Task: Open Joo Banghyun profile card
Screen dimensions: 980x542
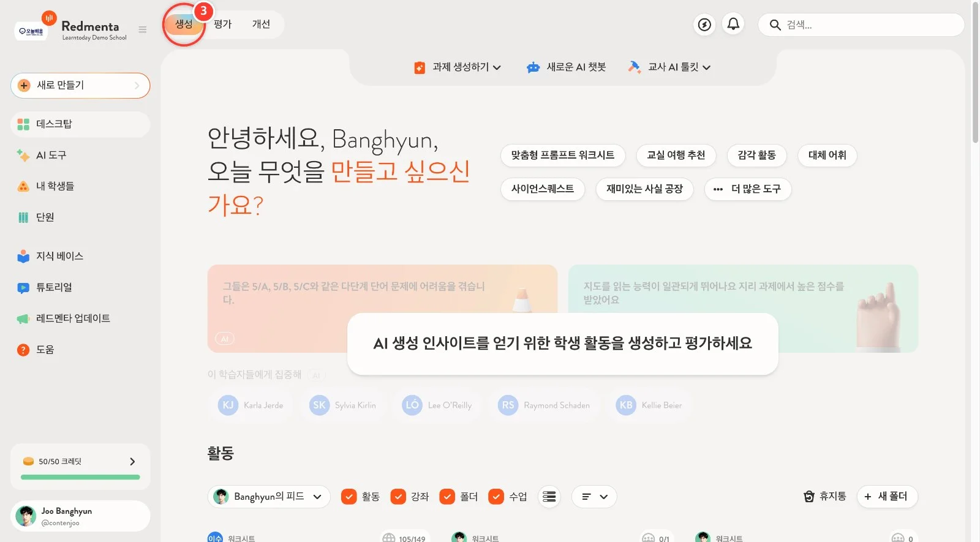Action: [80, 516]
